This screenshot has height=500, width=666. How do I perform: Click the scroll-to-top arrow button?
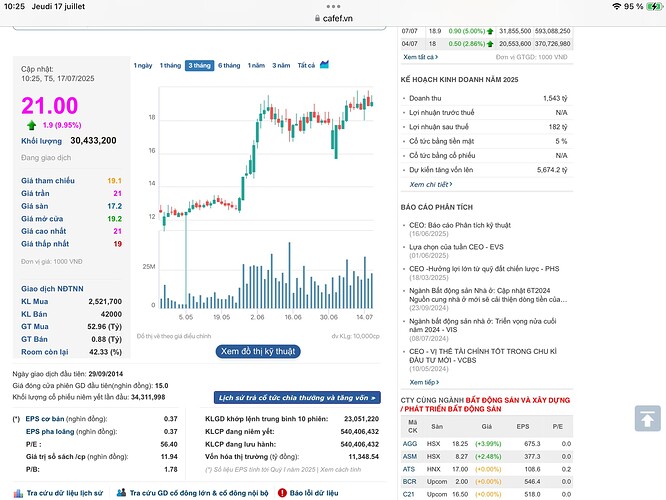coord(647,418)
